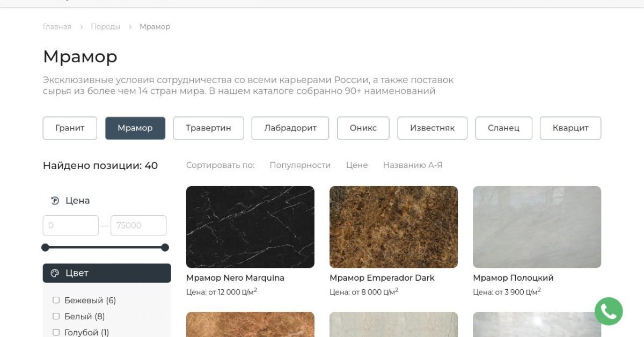644x337 pixels.
Task: Collapse the Цвет filter section
Action: click(x=107, y=273)
